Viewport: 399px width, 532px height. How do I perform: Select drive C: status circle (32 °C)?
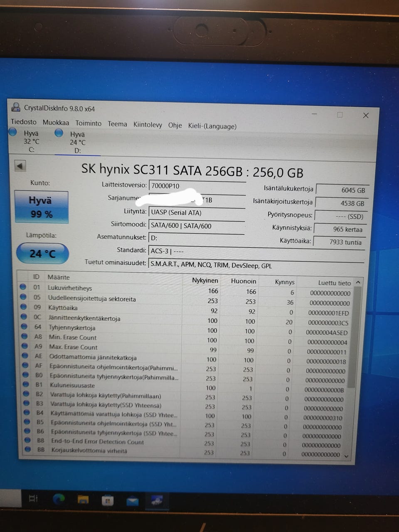13,132
